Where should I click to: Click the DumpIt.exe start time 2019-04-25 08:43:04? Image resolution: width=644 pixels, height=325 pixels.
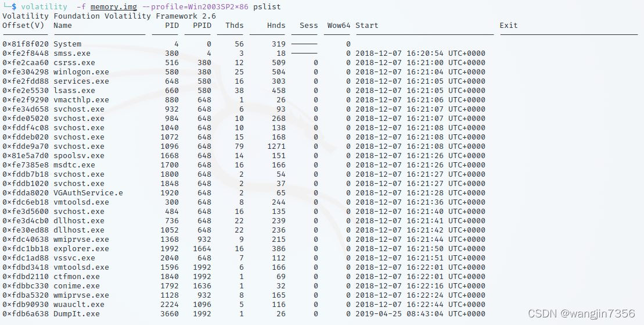(x=399, y=314)
